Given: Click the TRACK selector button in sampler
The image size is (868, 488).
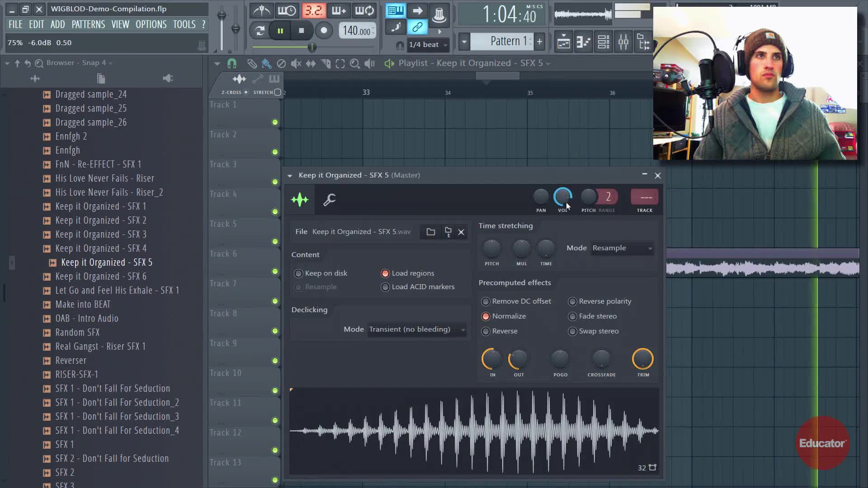Looking at the screenshot, I should (x=644, y=197).
